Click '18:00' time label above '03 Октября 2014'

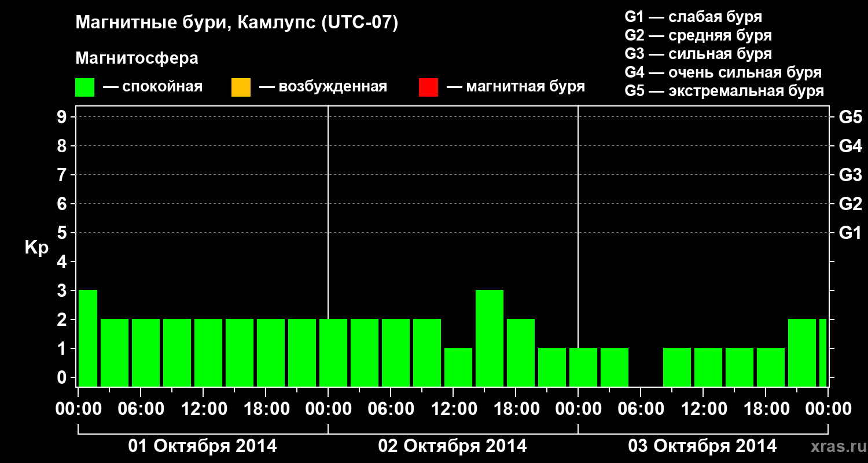pyautogui.click(x=766, y=409)
